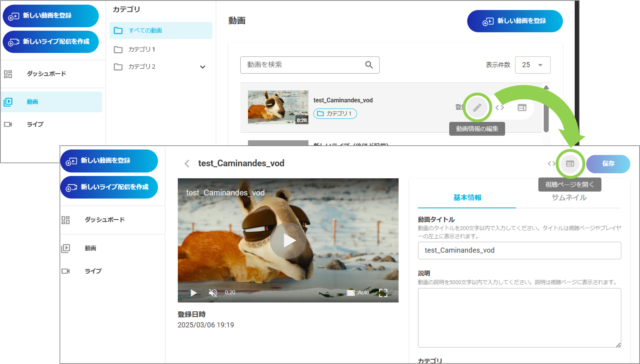The image size is (640, 364).
Task: Open Auto quality setting in player
Action: [x=358, y=292]
